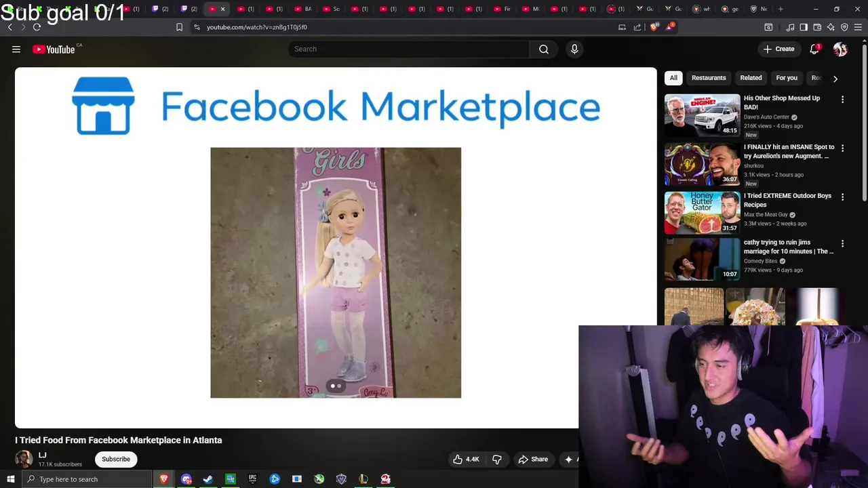Open Brave VPN shield icon
Image resolution: width=868 pixels, height=488 pixels.
point(844,27)
